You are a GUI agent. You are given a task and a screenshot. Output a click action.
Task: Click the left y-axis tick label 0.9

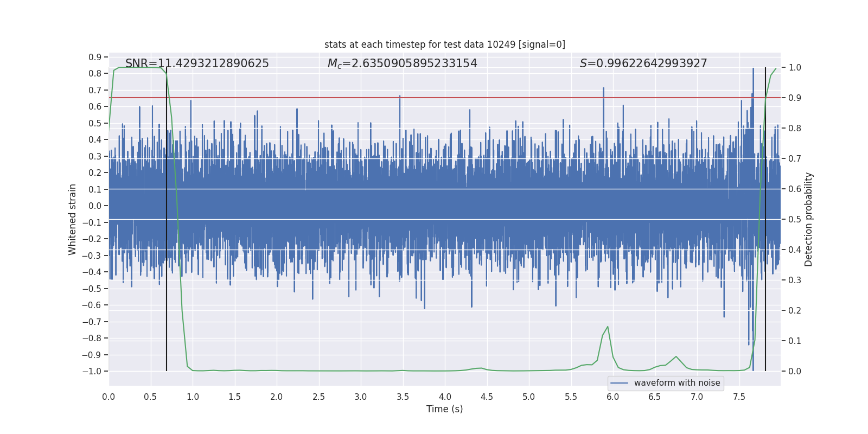(95, 57)
